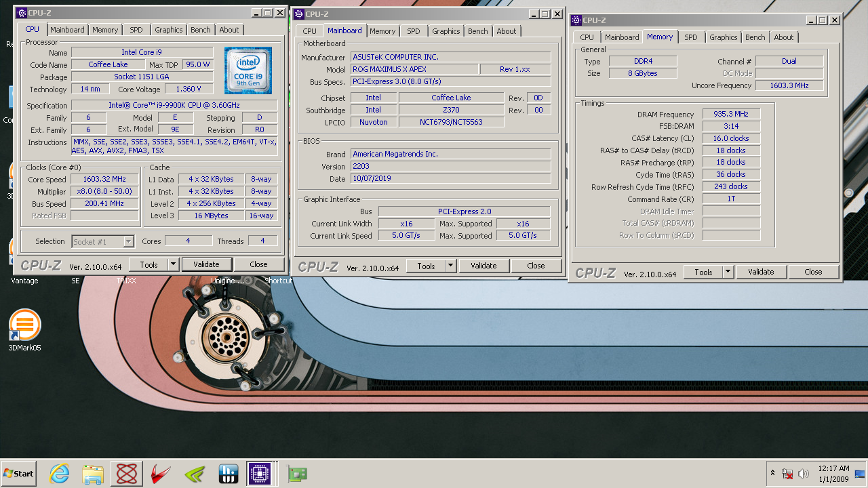Click the Command Rate value 1T
Image resolution: width=868 pixels, height=488 pixels.
click(x=731, y=199)
